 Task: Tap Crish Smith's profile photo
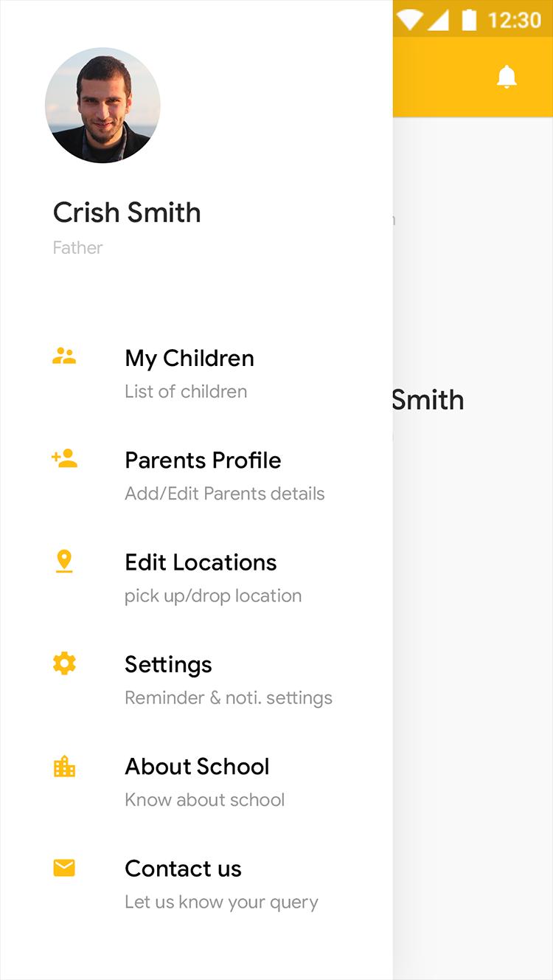click(x=102, y=106)
